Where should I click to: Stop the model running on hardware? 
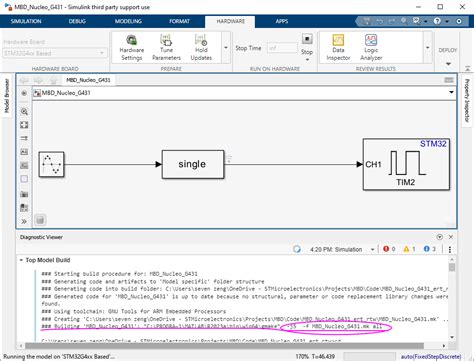pyautogui.click(x=307, y=39)
